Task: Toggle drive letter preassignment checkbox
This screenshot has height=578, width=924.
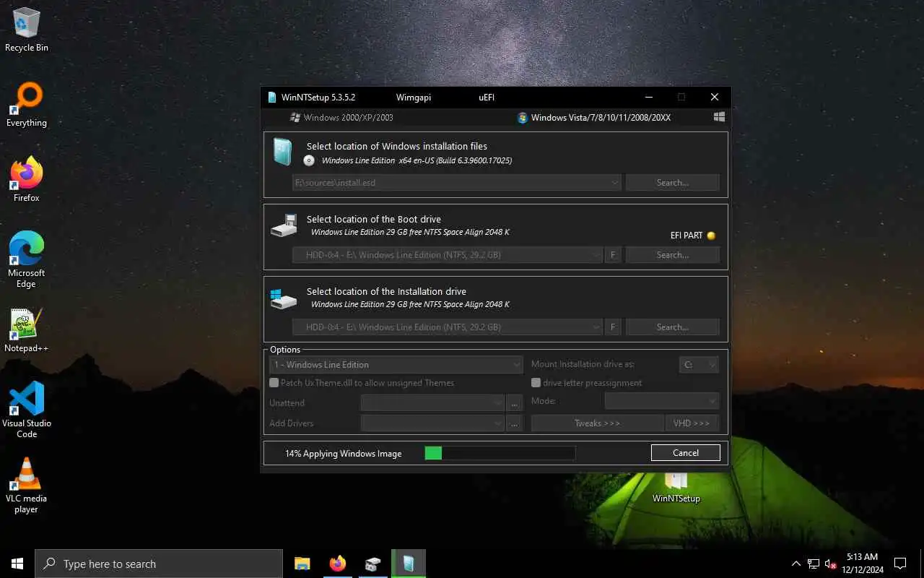Action: [x=536, y=383]
